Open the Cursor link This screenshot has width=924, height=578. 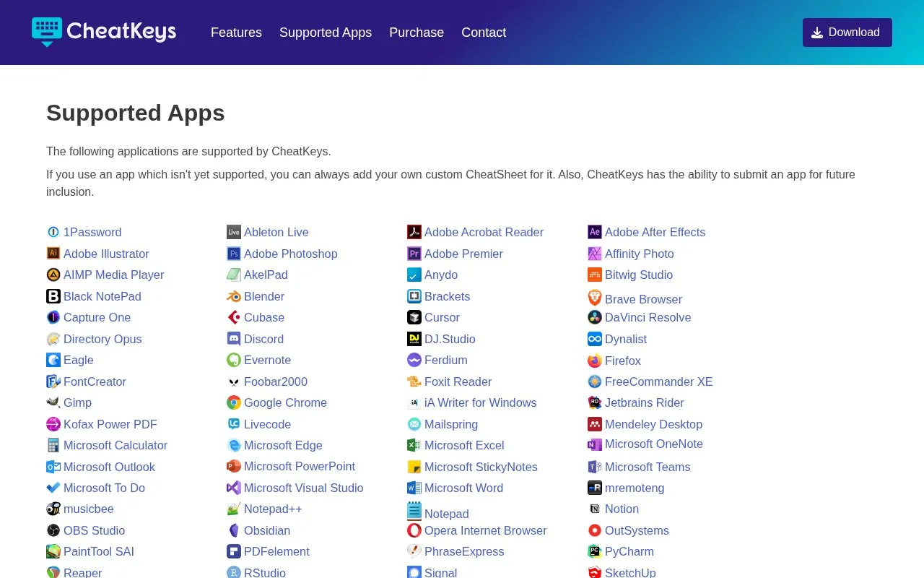442,317
